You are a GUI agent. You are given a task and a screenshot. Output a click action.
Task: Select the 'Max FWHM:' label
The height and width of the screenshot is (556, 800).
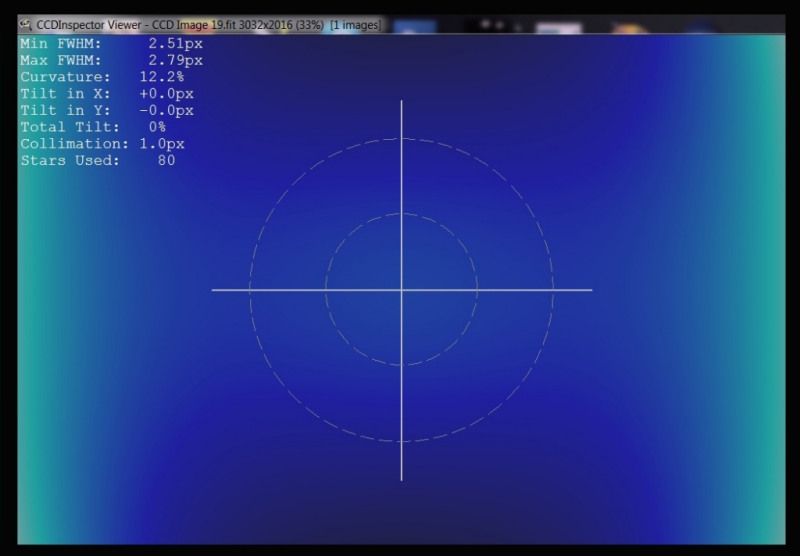(x=61, y=60)
